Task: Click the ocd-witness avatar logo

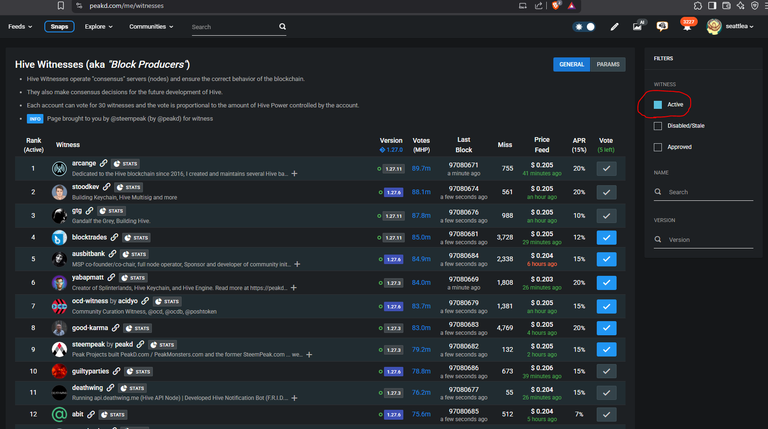Action: click(x=59, y=306)
